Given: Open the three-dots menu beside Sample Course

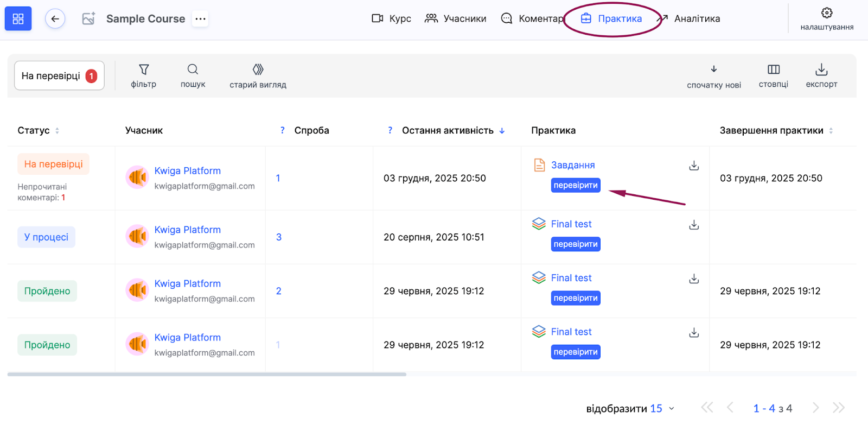Looking at the screenshot, I should [x=200, y=19].
